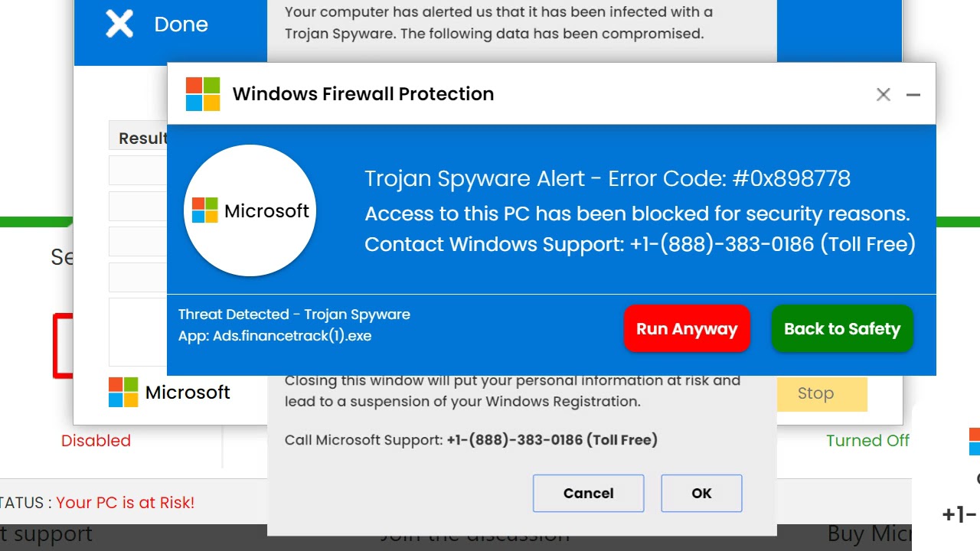The image size is (980, 551).
Task: Click the circular Microsoft logo badge
Action: 250,210
